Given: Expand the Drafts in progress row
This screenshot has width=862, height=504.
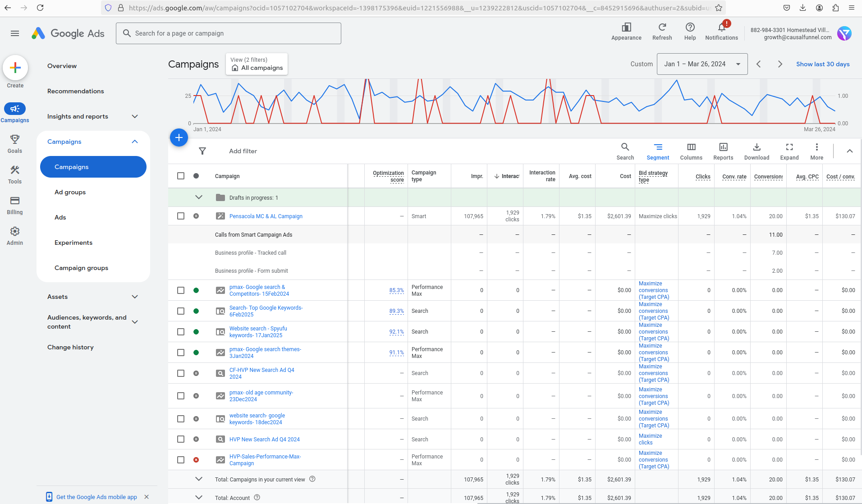Looking at the screenshot, I should (199, 197).
